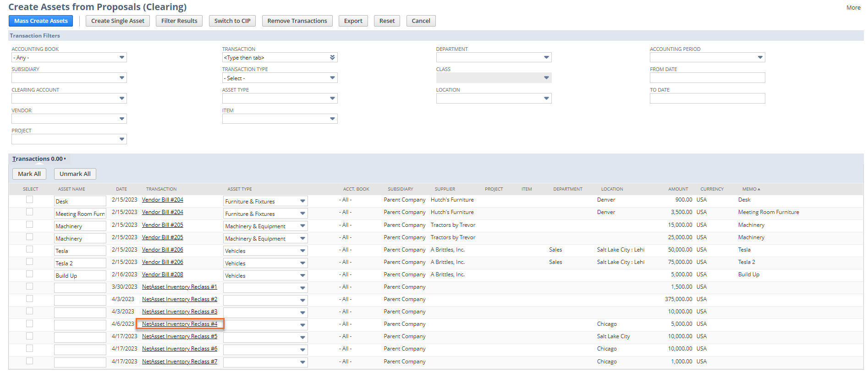
Task: Select checkbox for Inventory Reclass #1 row
Action: [x=30, y=286]
